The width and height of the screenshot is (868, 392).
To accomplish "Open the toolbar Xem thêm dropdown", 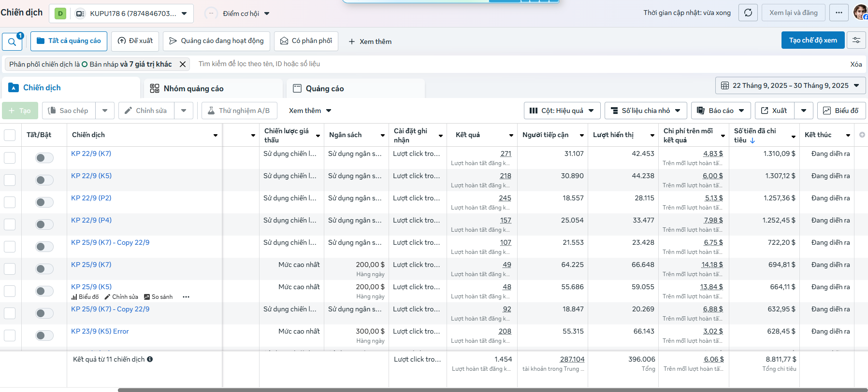I will 310,111.
